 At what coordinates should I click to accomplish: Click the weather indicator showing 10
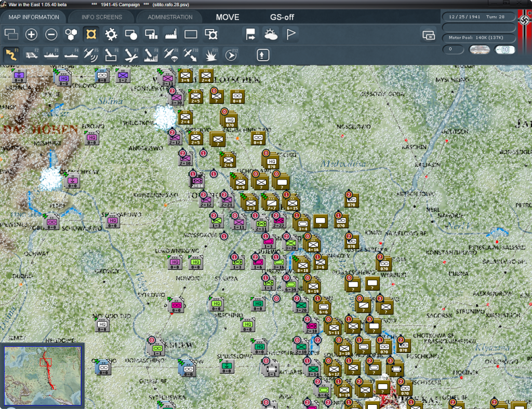click(x=504, y=50)
